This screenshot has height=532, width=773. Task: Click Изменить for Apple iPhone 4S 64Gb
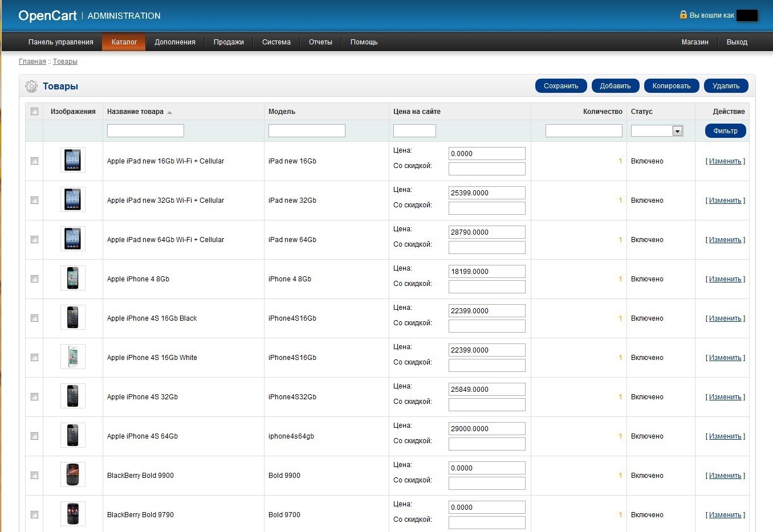[725, 436]
